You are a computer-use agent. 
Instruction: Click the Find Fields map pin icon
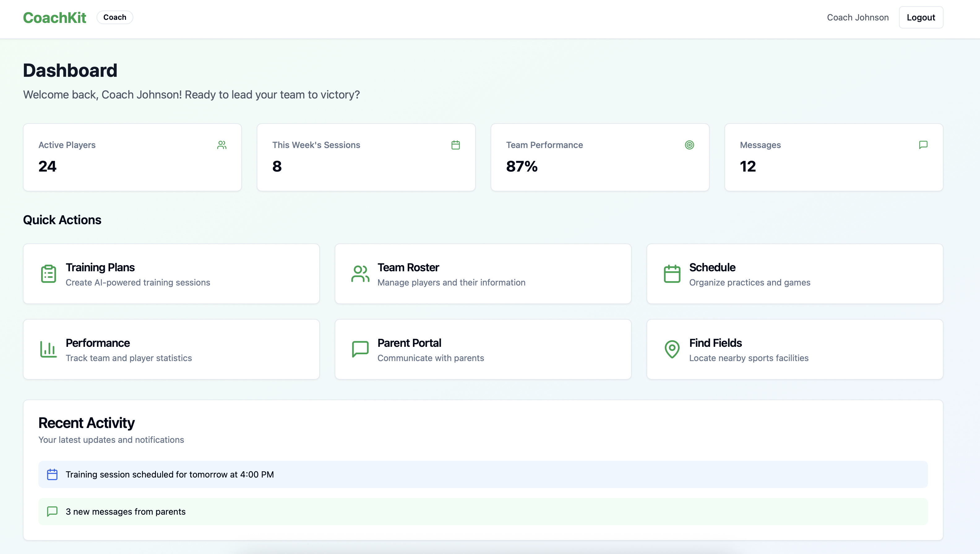pyautogui.click(x=672, y=349)
